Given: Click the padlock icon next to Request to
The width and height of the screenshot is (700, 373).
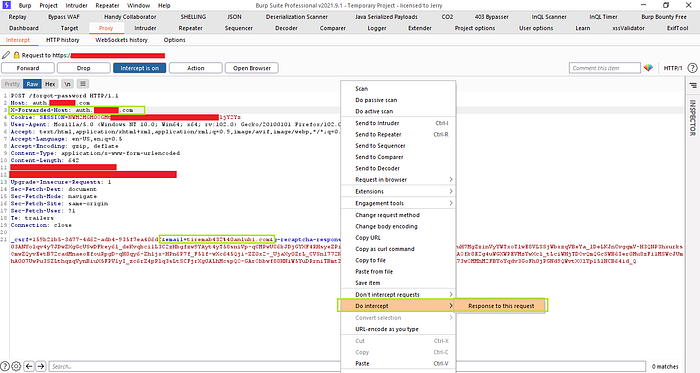Looking at the screenshot, I should [x=17, y=55].
